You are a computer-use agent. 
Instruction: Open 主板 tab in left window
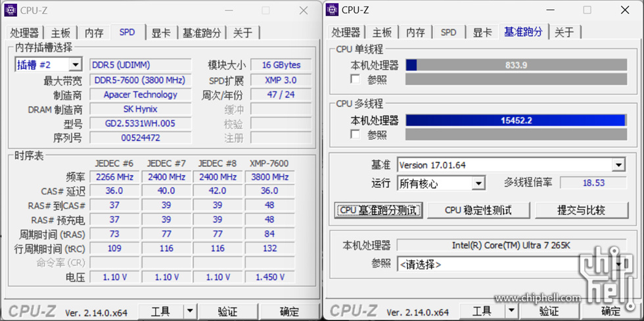(60, 32)
